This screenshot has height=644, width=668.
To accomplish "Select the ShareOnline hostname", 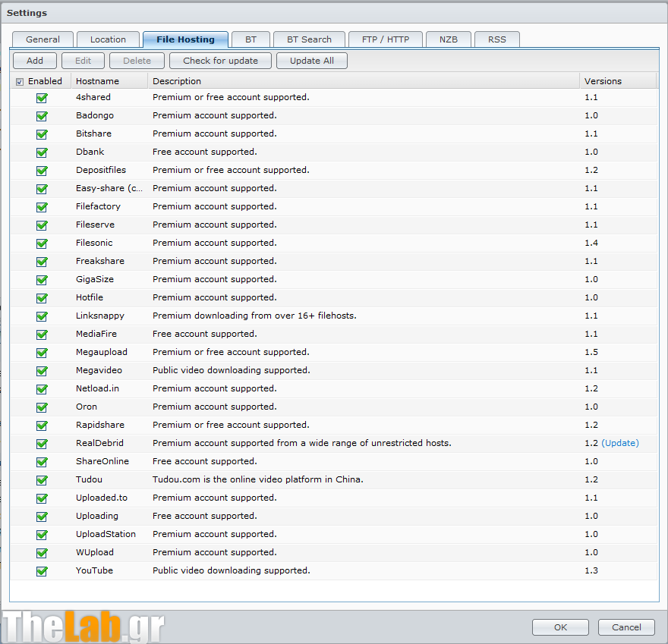I will 102,461.
